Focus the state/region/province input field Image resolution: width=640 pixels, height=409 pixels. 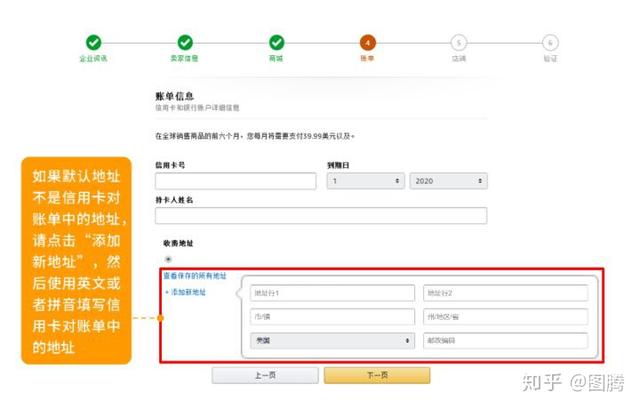coord(506,317)
